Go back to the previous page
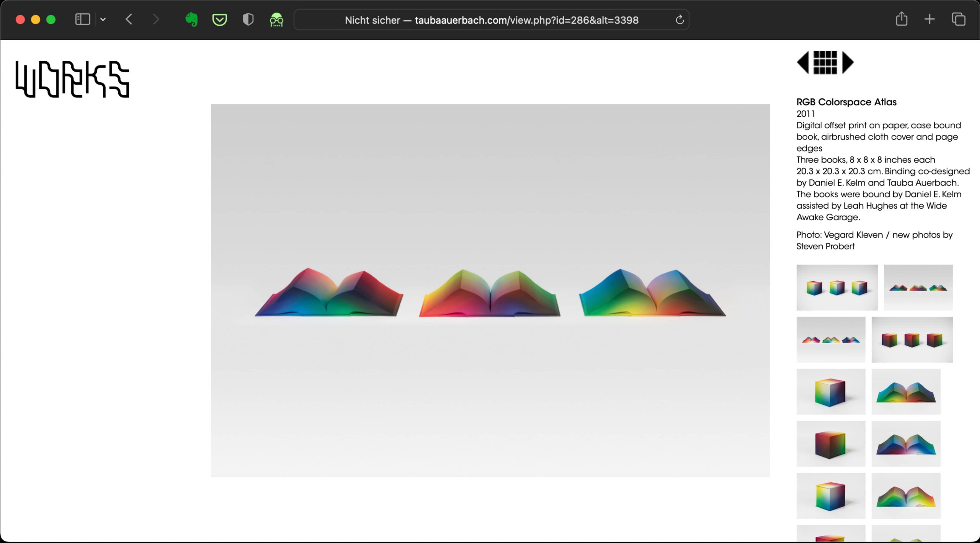Image resolution: width=980 pixels, height=543 pixels. (129, 19)
